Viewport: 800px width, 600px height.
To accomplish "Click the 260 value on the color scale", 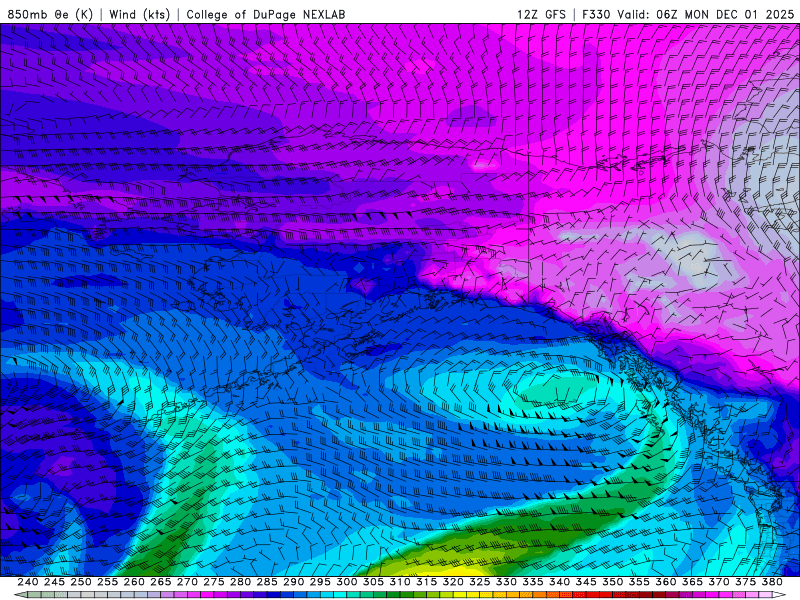I will pyautogui.click(x=134, y=582).
